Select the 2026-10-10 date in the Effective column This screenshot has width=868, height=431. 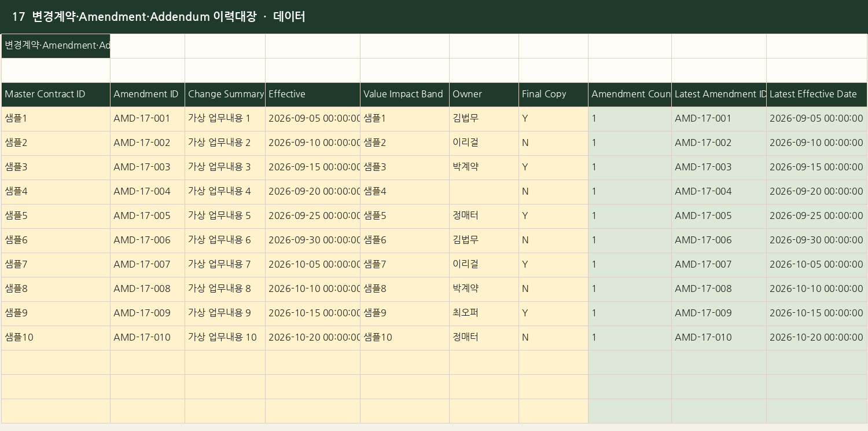pyautogui.click(x=312, y=289)
